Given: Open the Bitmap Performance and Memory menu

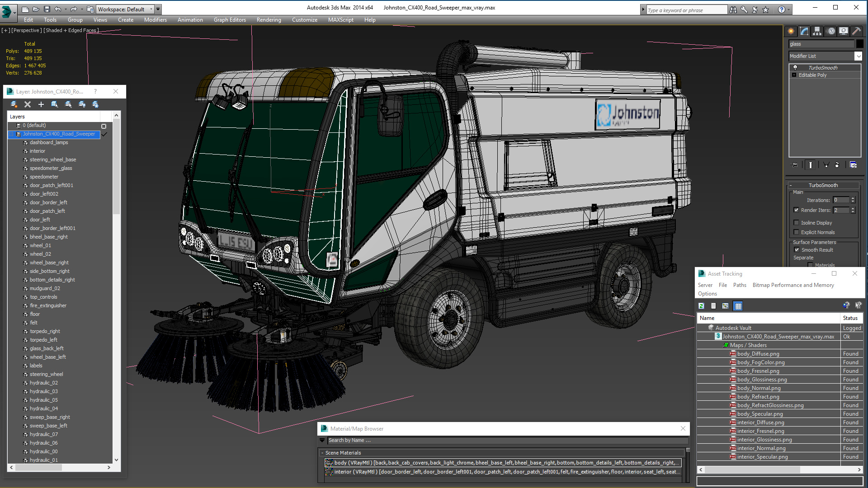Looking at the screenshot, I should (x=793, y=285).
